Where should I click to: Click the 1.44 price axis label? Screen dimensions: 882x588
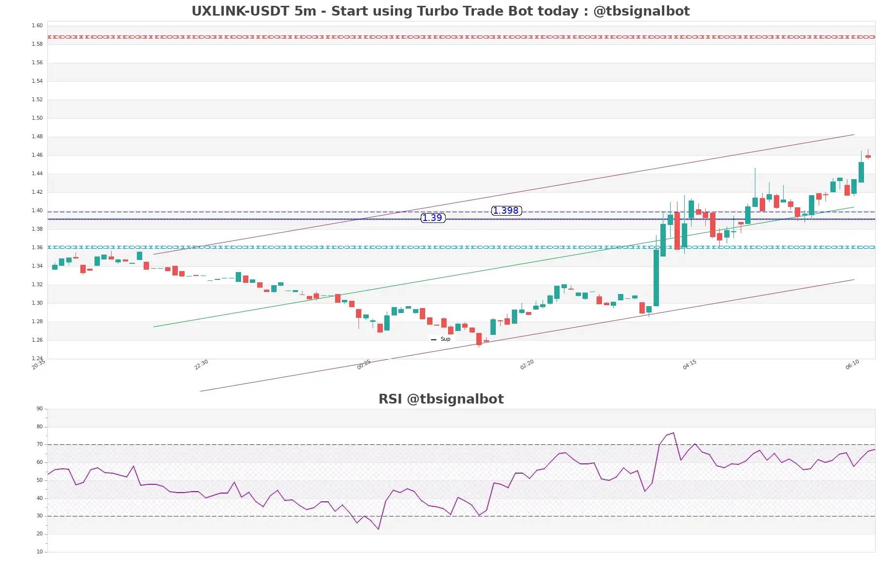[x=37, y=173]
